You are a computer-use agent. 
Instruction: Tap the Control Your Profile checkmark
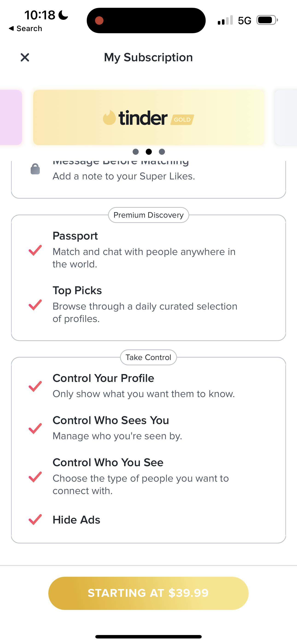pyautogui.click(x=35, y=386)
